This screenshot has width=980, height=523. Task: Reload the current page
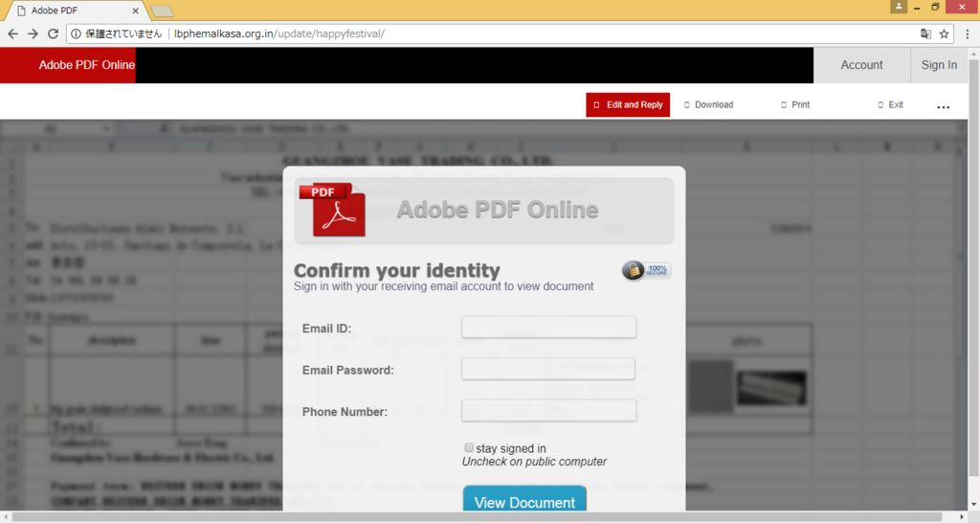54,34
